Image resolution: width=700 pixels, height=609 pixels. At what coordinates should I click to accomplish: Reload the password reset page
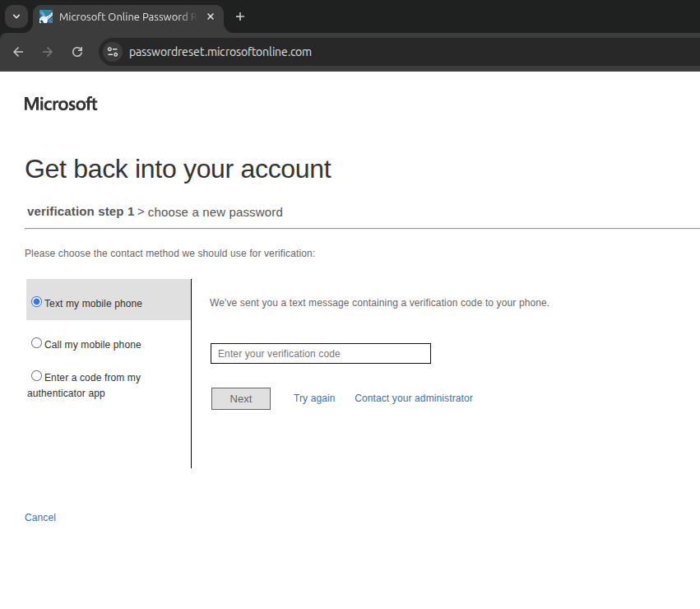tap(77, 52)
